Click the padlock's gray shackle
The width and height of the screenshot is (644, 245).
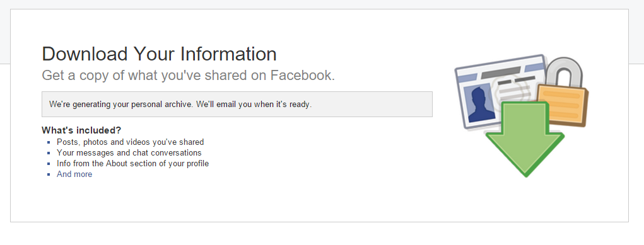[566, 71]
